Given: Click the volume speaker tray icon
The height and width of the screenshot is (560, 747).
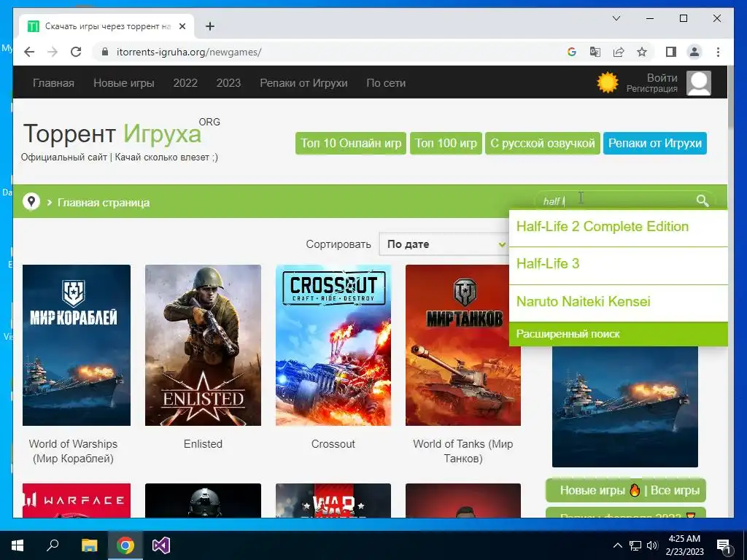Looking at the screenshot, I should (x=652, y=545).
